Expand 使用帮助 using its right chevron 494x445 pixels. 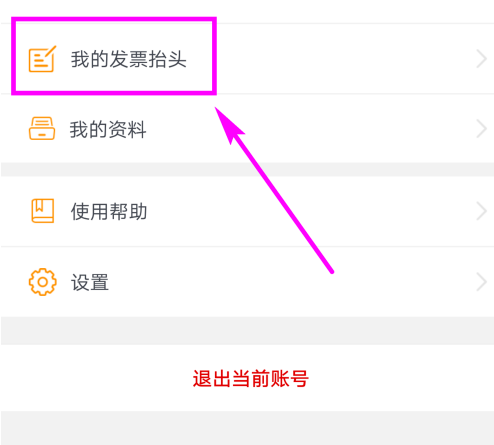coord(481,211)
